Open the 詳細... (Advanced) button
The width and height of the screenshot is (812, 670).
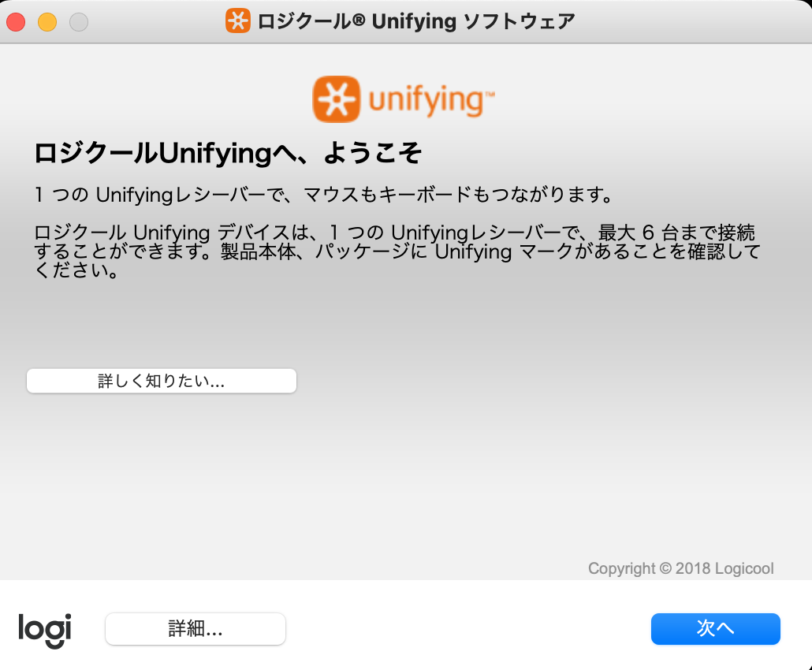(196, 628)
